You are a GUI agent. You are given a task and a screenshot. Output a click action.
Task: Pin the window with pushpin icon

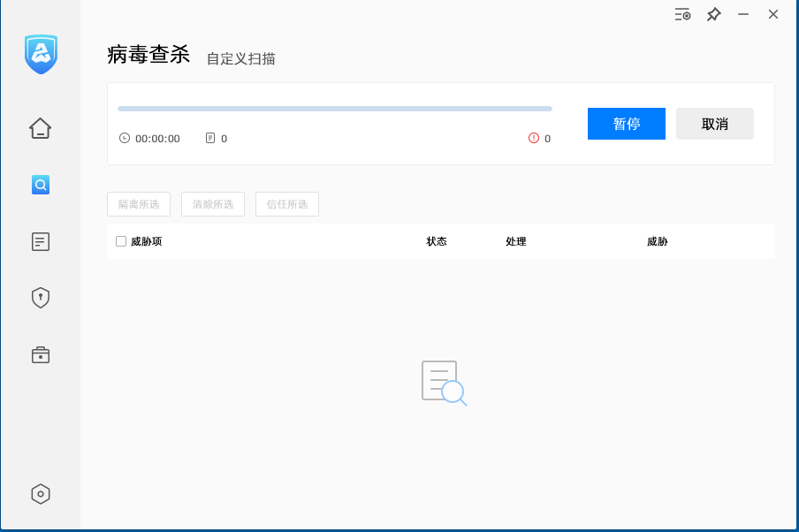tap(714, 14)
